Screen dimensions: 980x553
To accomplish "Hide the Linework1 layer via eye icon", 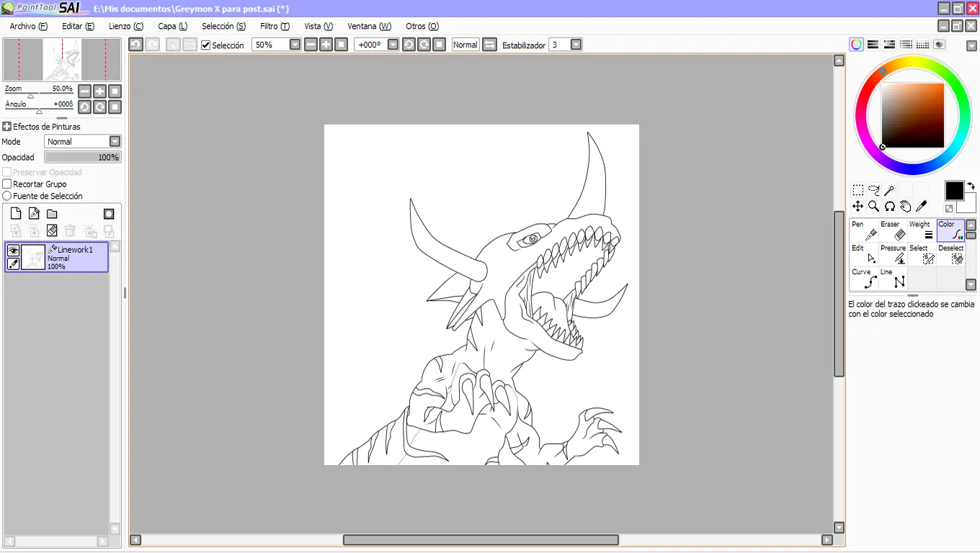I will coord(13,251).
